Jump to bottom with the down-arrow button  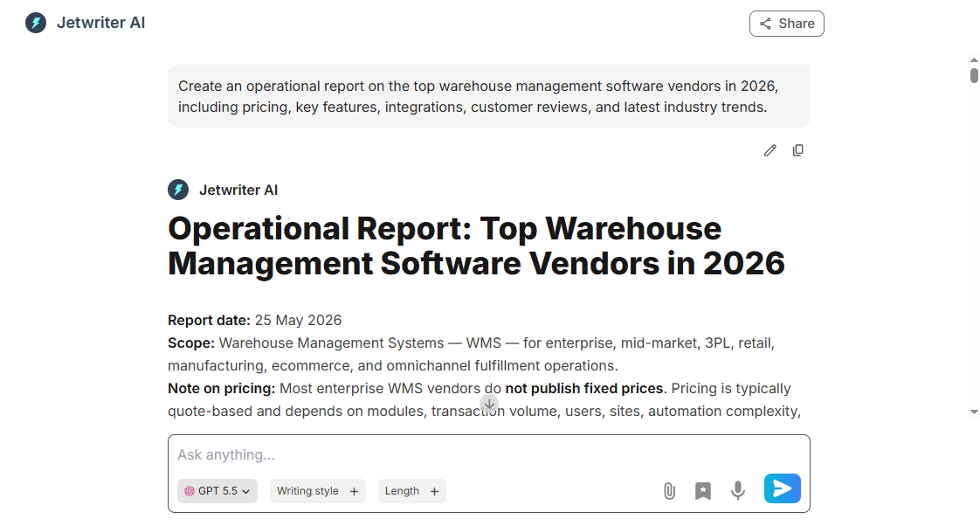(489, 404)
